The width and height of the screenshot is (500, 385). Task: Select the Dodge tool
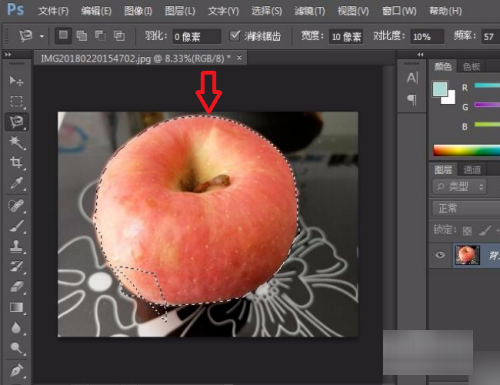coord(16,348)
